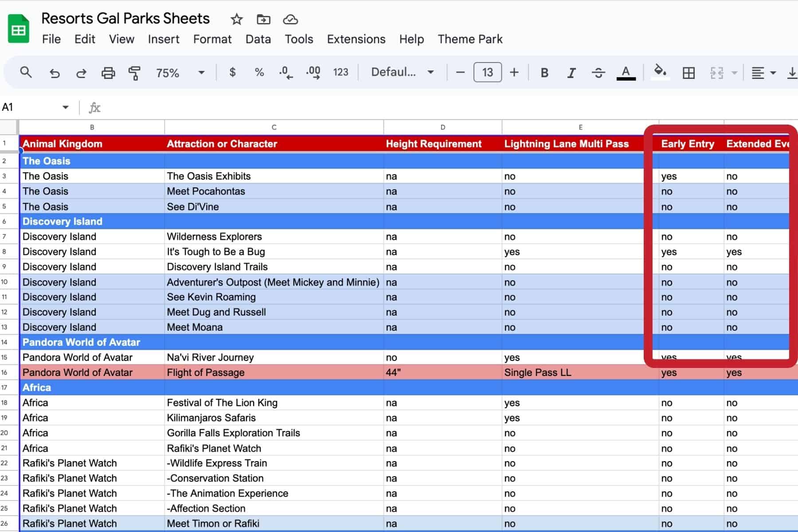Select the Height Requirement header cell
The image size is (798, 532).
point(442,144)
